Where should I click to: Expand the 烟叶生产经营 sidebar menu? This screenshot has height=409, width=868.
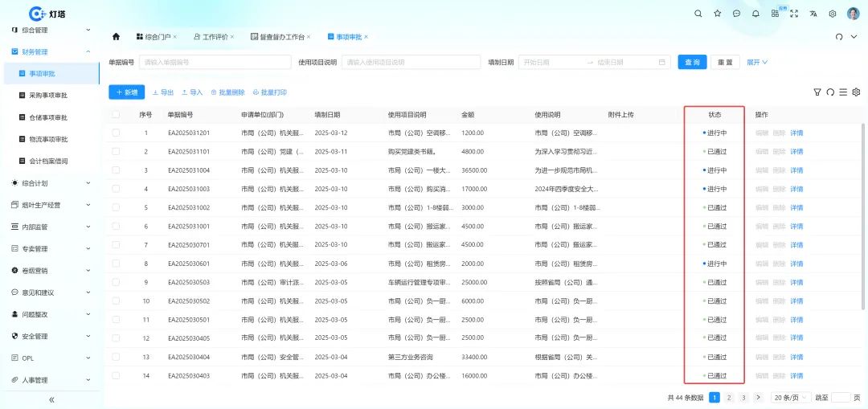51,205
